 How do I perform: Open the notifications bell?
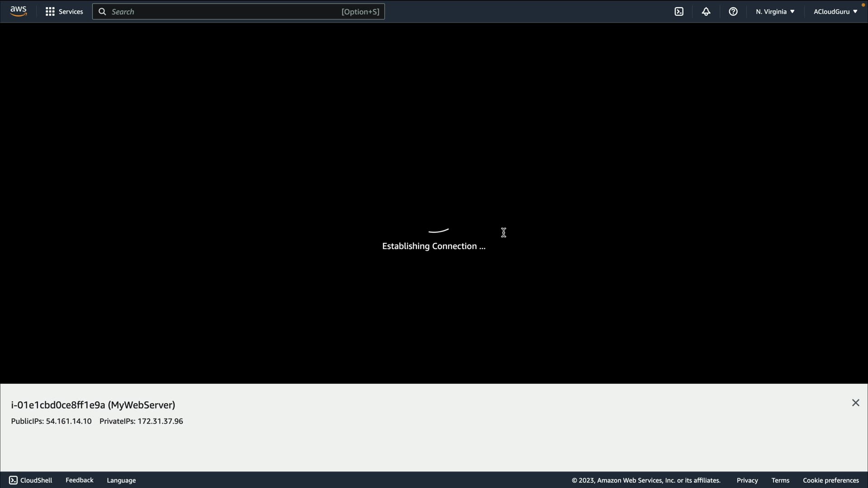[x=706, y=12]
